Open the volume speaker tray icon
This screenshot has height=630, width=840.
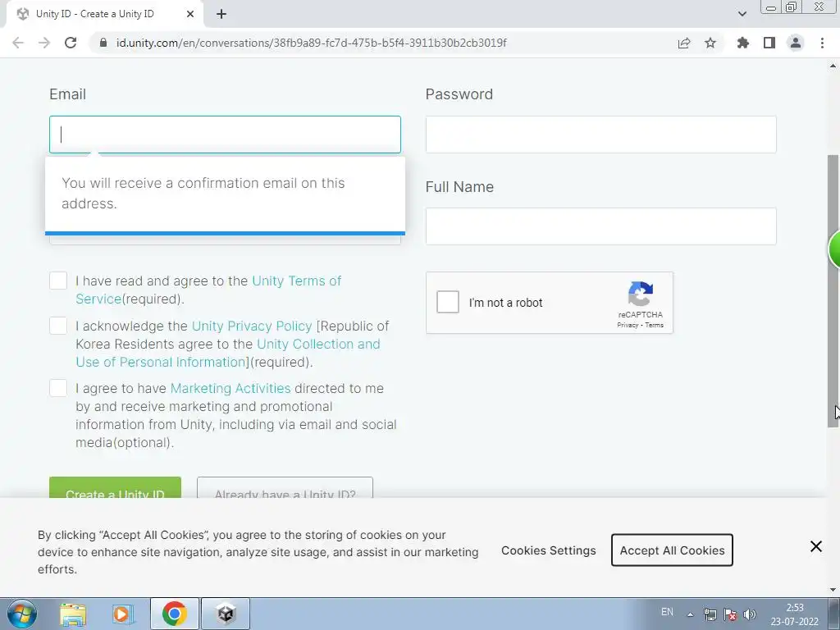point(750,614)
